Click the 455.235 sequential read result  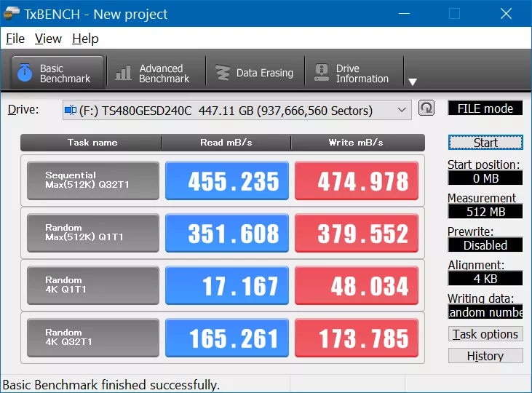pyautogui.click(x=227, y=180)
